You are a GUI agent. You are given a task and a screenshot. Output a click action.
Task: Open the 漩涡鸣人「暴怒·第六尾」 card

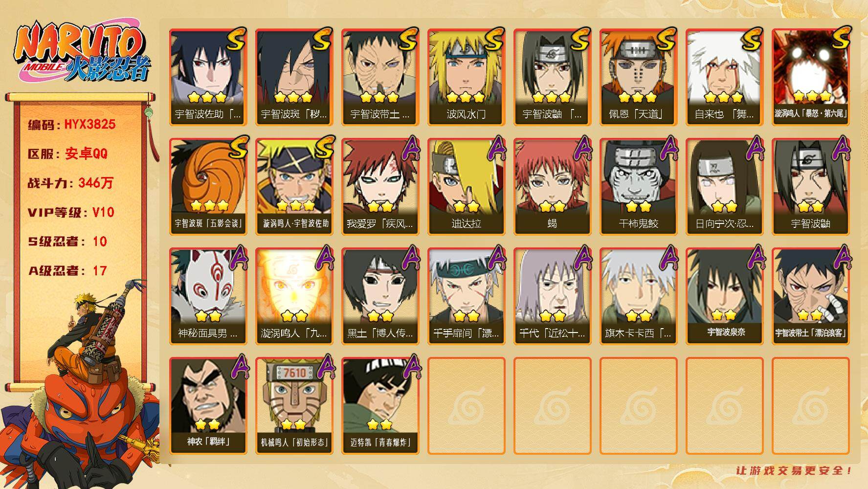coord(810,77)
